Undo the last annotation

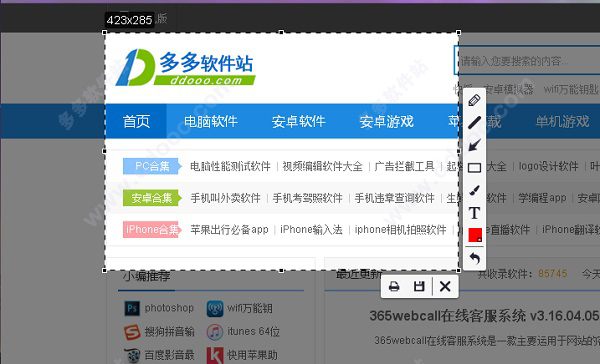[x=474, y=258]
